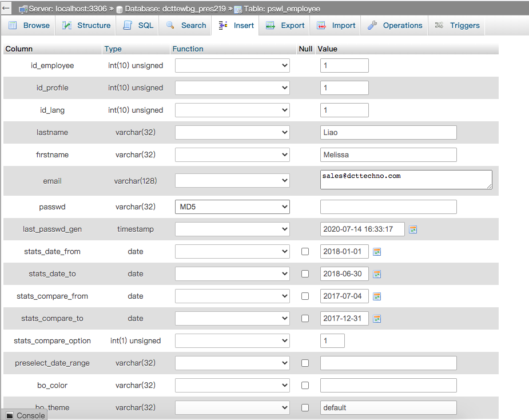Switch to the Search tab
This screenshot has height=420, width=529.
pos(186,25)
